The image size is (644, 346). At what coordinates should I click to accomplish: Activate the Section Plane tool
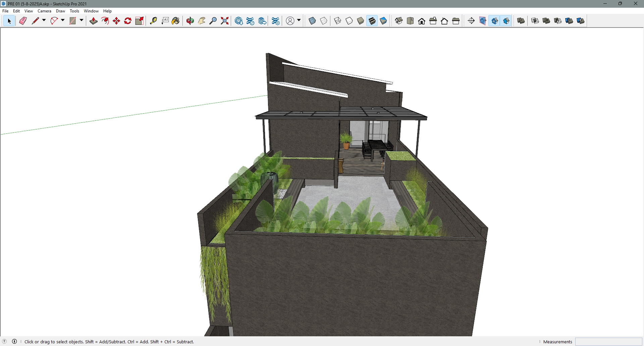coord(471,21)
